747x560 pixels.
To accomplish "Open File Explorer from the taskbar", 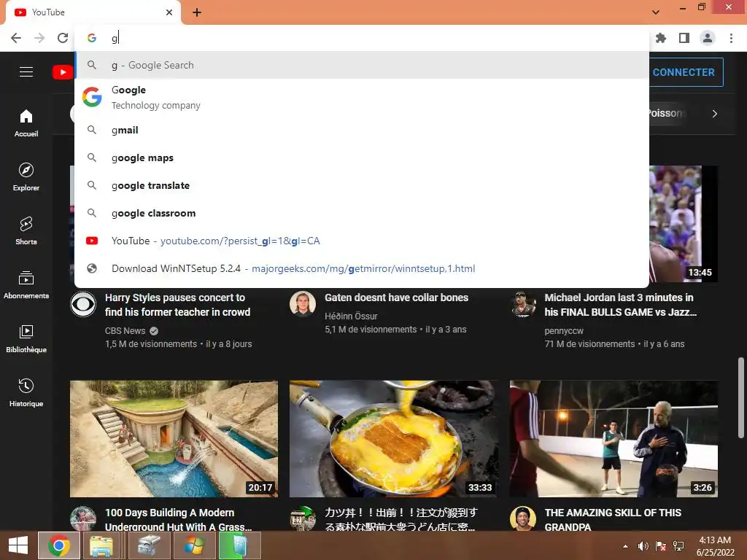I will coord(101,545).
